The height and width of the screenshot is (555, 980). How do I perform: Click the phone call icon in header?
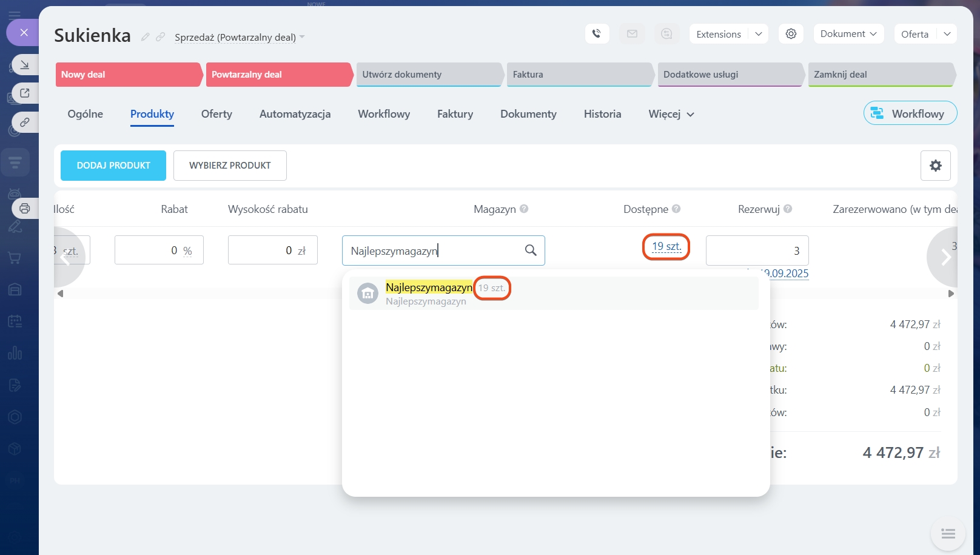coord(597,34)
